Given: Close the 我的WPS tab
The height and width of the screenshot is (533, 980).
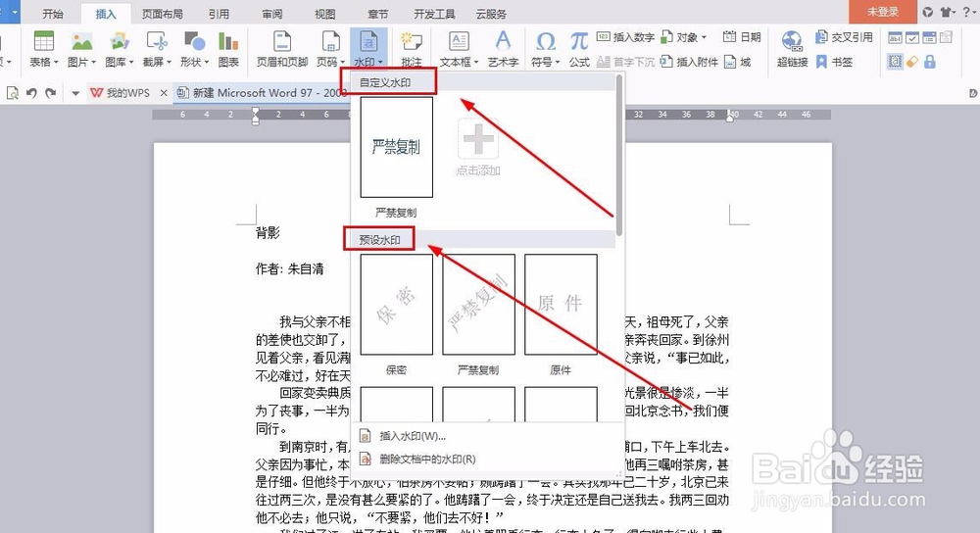Looking at the screenshot, I should point(163,93).
